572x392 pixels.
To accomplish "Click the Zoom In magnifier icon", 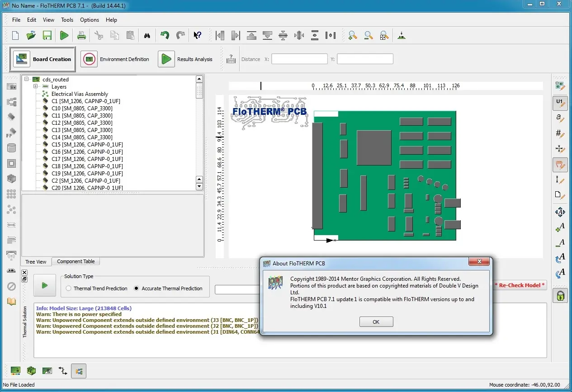I will 353,35.
